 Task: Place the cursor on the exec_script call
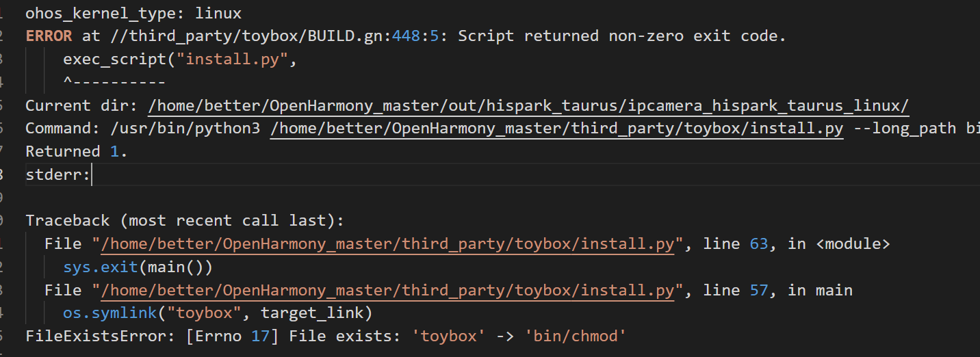[x=115, y=59]
